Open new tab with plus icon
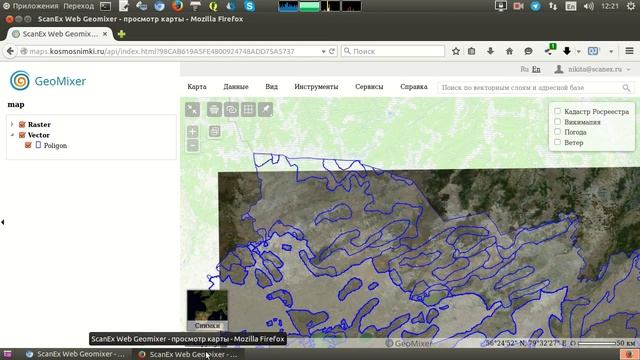Screen dimensions: 640x360 121,34
